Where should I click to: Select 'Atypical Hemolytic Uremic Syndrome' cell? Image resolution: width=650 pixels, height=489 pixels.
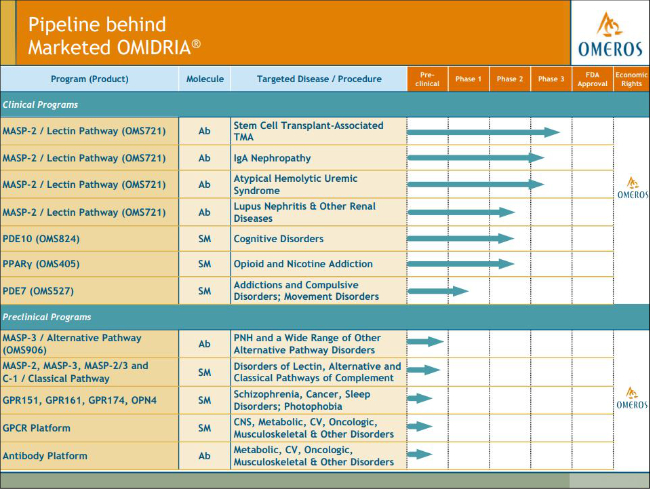point(318,184)
